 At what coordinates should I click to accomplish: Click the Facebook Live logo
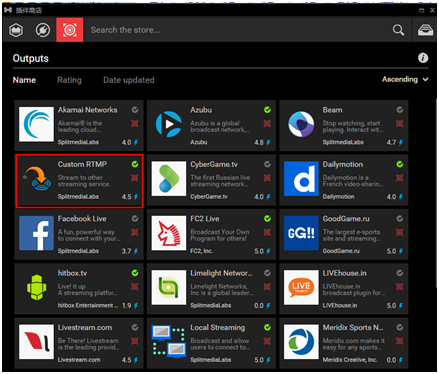36,233
